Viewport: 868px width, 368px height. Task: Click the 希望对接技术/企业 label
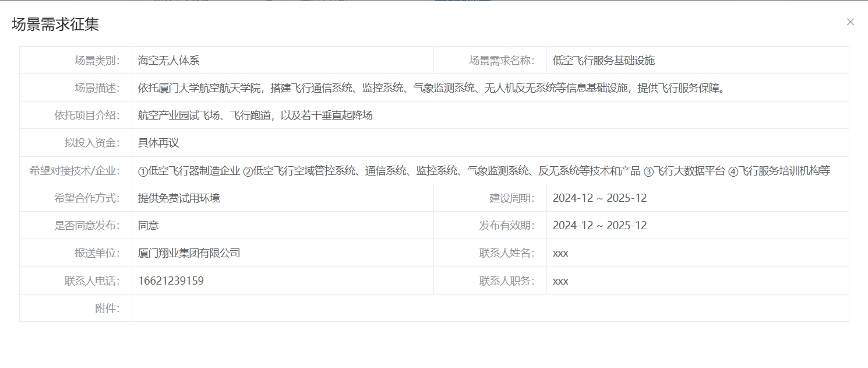(x=75, y=170)
